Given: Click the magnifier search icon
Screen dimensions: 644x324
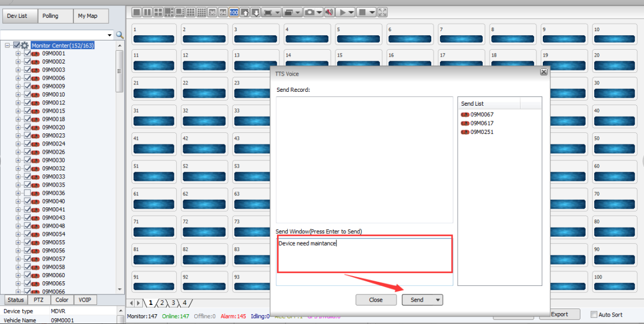Looking at the screenshot, I should pos(120,35).
